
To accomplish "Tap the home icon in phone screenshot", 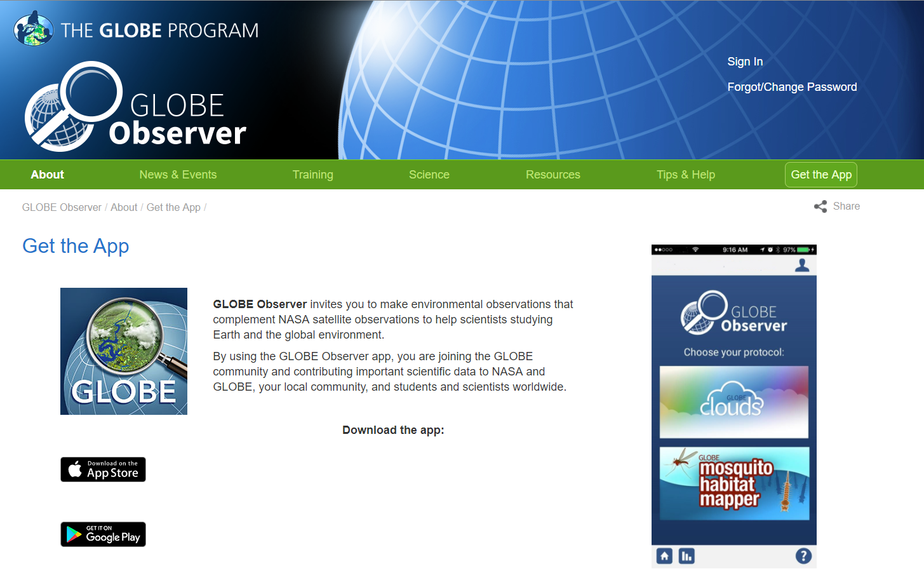I will coord(664,557).
